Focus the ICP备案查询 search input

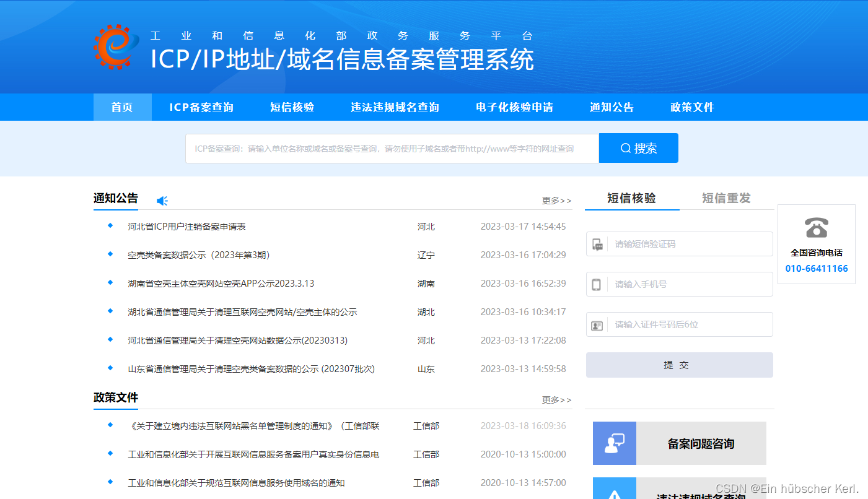pyautogui.click(x=392, y=149)
